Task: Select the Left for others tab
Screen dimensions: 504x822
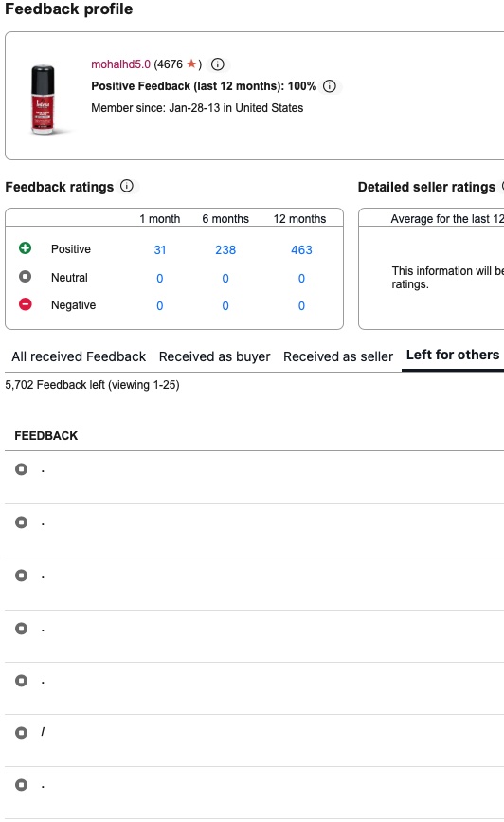Action: 453,355
